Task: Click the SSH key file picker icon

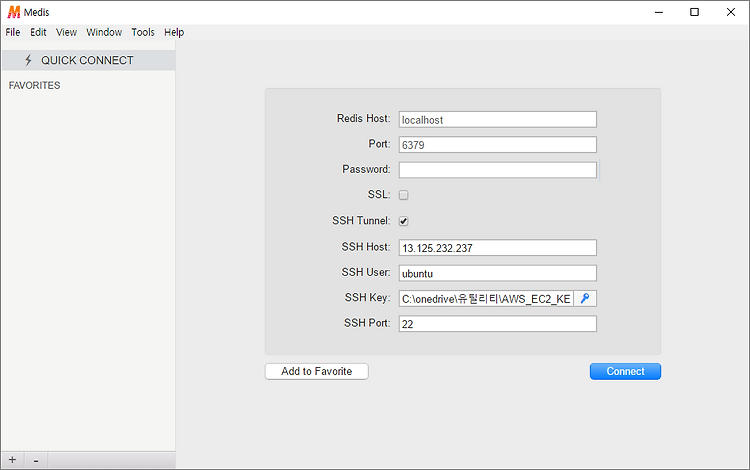Action: pos(585,299)
